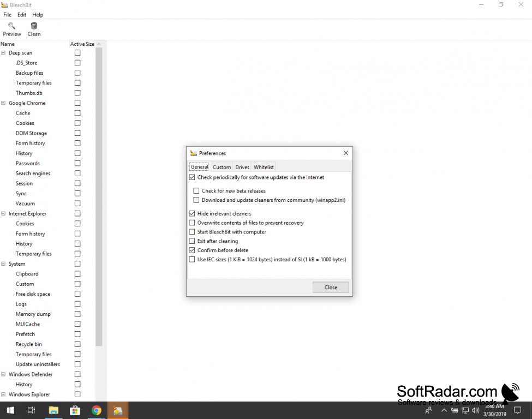
Task: Select the Search engines item
Action: click(x=33, y=173)
